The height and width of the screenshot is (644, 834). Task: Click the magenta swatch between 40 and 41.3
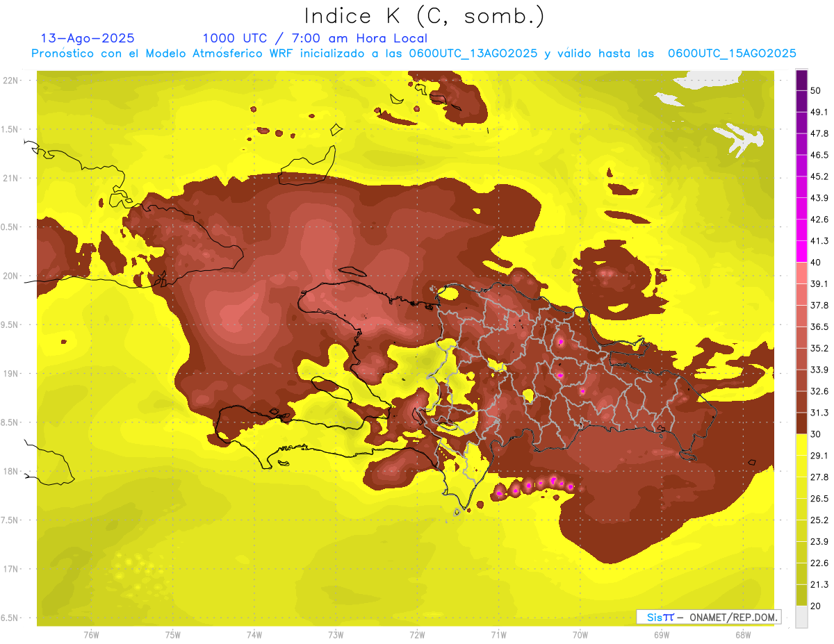point(801,251)
